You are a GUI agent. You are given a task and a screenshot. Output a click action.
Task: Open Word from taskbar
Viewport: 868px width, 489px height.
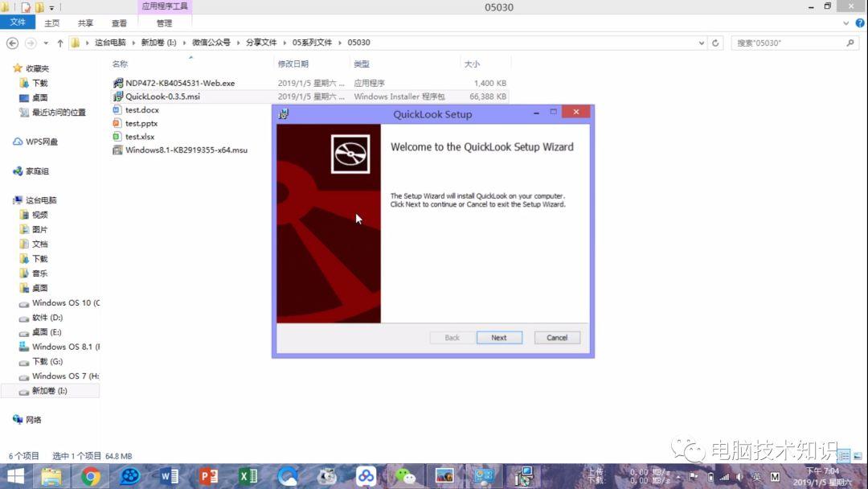tap(170, 476)
